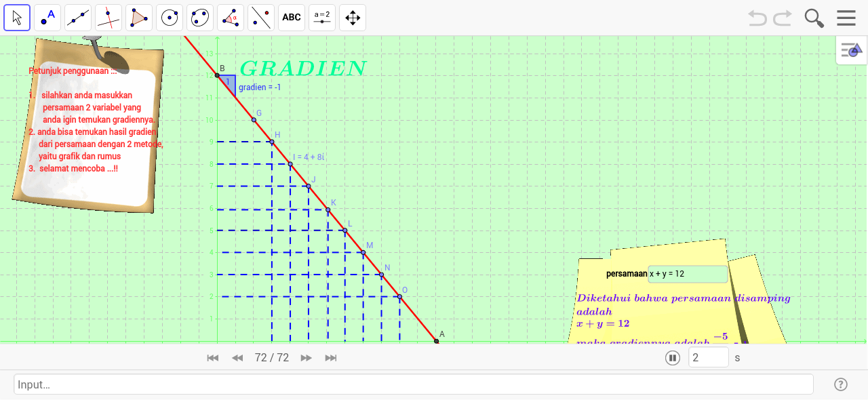This screenshot has height=400, width=868.
Task: Select the Line through two points tool
Action: tap(78, 18)
